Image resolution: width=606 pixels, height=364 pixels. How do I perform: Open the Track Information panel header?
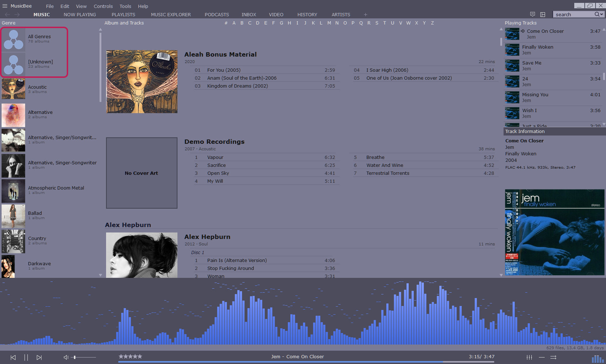(x=554, y=131)
